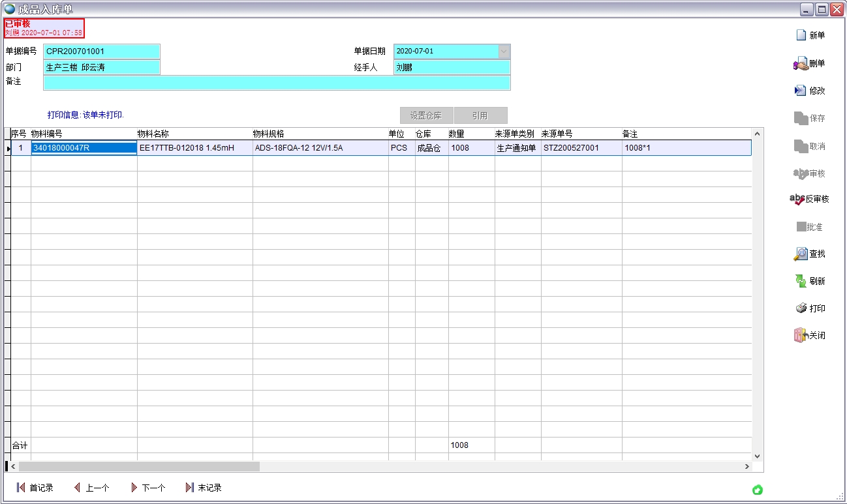Click the green status icon at bottom right
847x504 pixels.
[x=758, y=490]
